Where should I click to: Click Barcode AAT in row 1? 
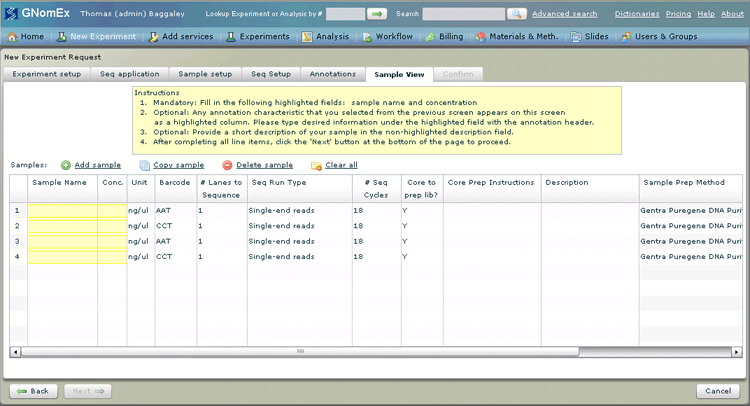point(164,210)
